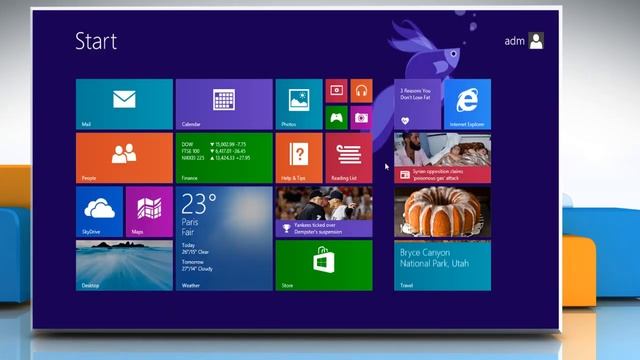Open the small Music headphones tile
Viewport: 640px width, 360px height.
pyautogui.click(x=361, y=91)
